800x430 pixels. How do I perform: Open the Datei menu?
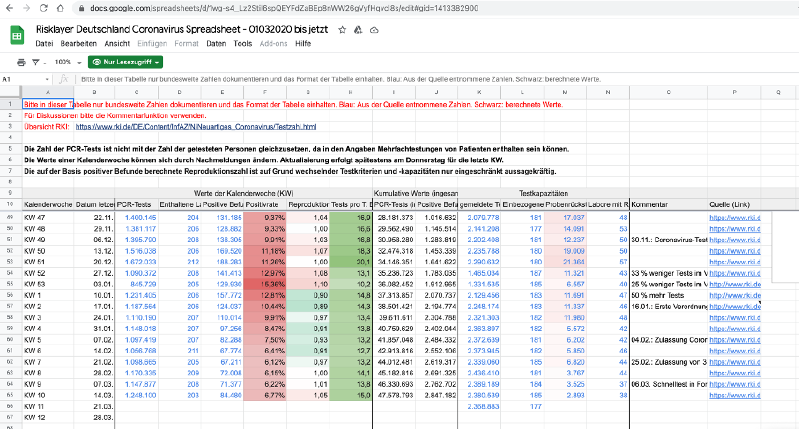tap(44, 44)
